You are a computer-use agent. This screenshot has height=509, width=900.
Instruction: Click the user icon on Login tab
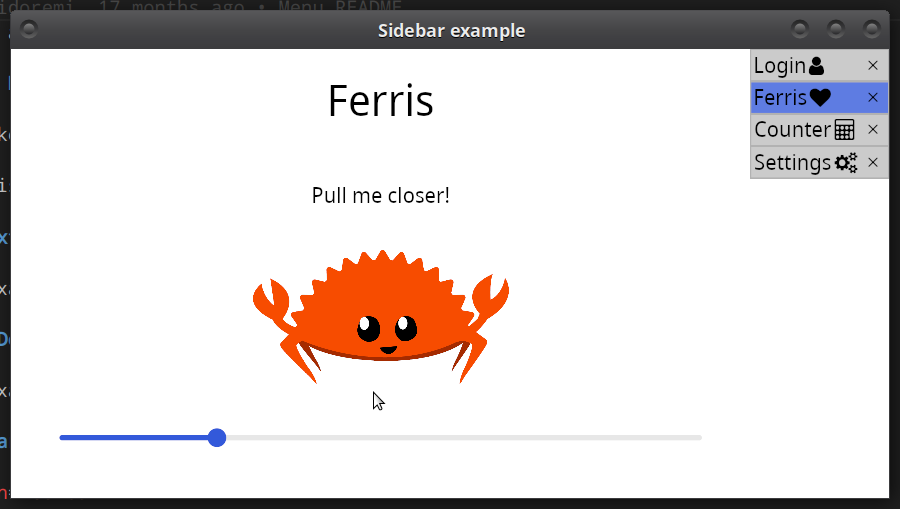tap(817, 66)
